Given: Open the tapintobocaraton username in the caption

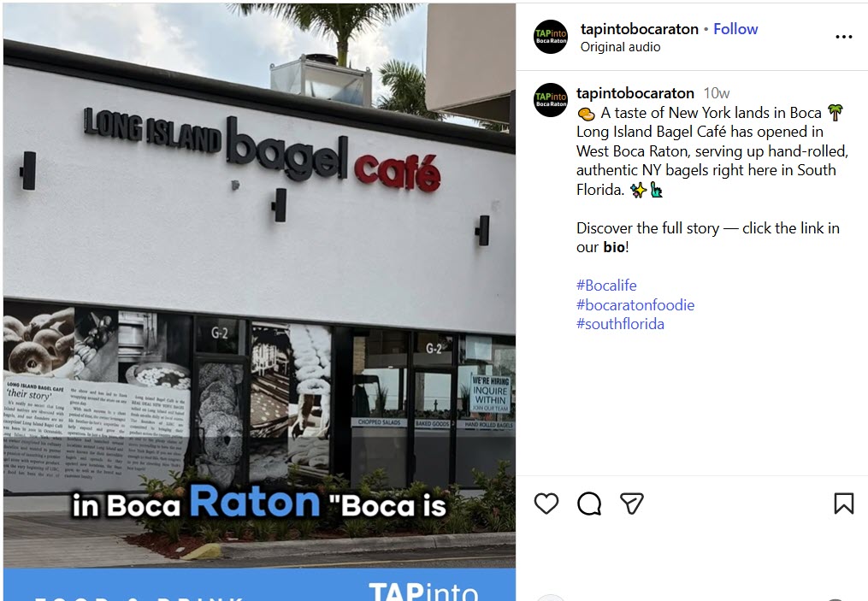Looking at the screenshot, I should (635, 93).
